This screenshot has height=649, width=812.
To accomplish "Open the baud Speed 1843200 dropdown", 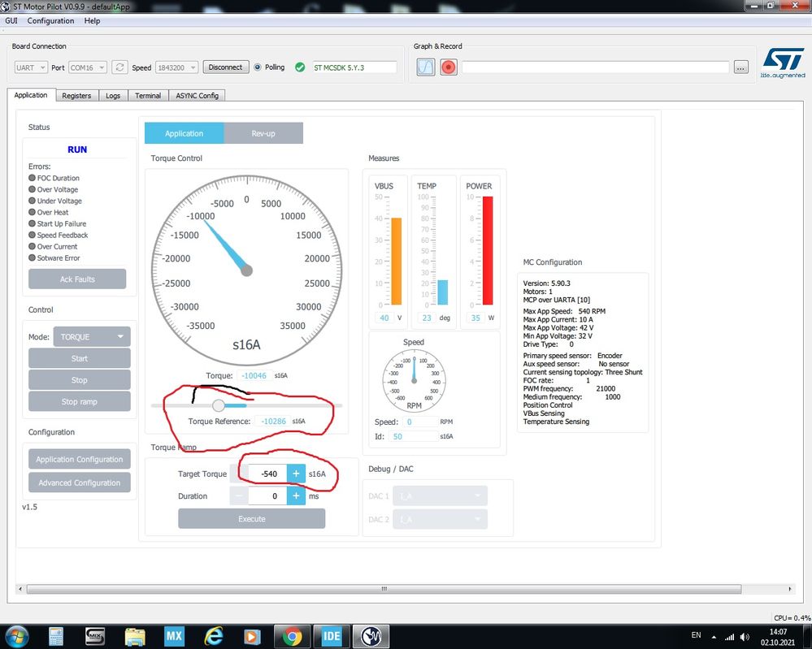I will [x=176, y=67].
